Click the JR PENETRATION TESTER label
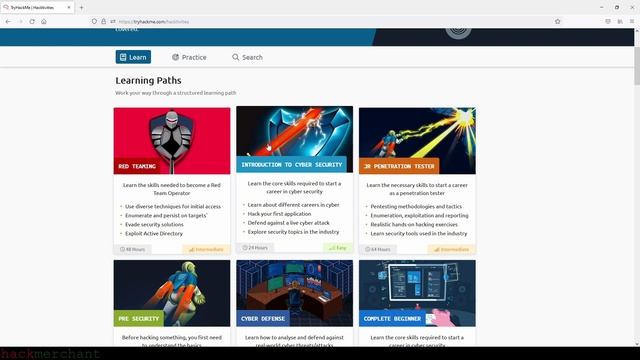Screen dimensions: 640x360 coord(399,166)
